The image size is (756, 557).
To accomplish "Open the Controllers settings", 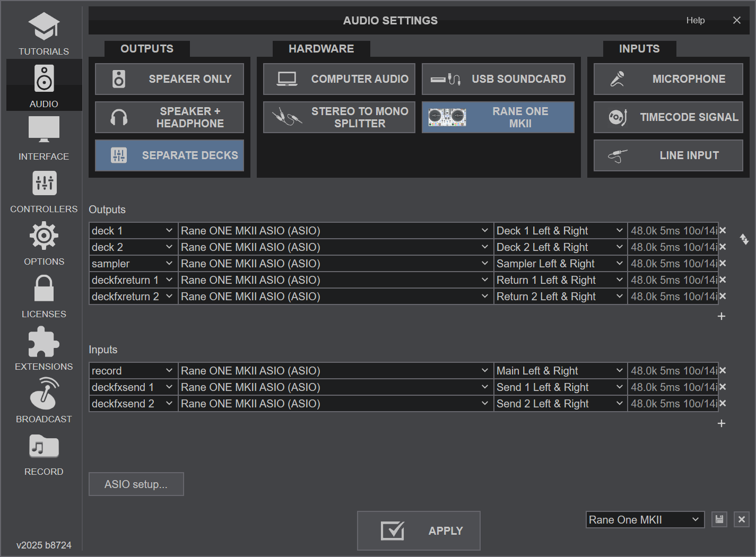I will [x=44, y=191].
